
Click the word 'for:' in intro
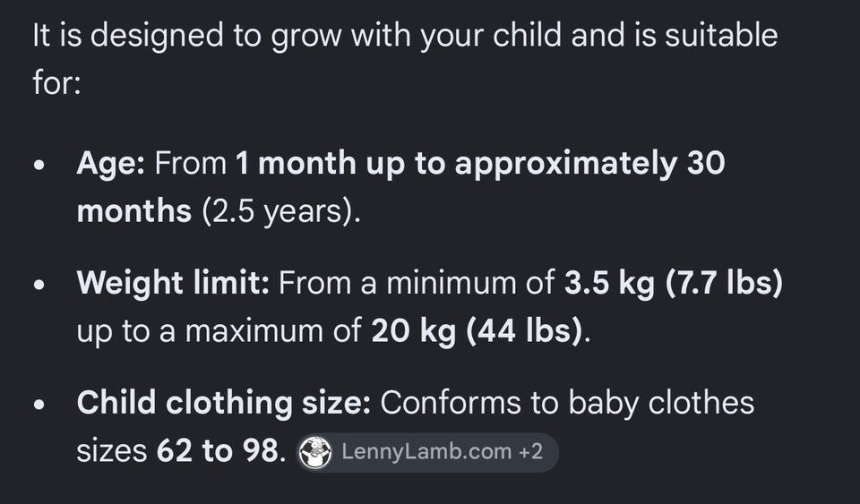(57, 83)
